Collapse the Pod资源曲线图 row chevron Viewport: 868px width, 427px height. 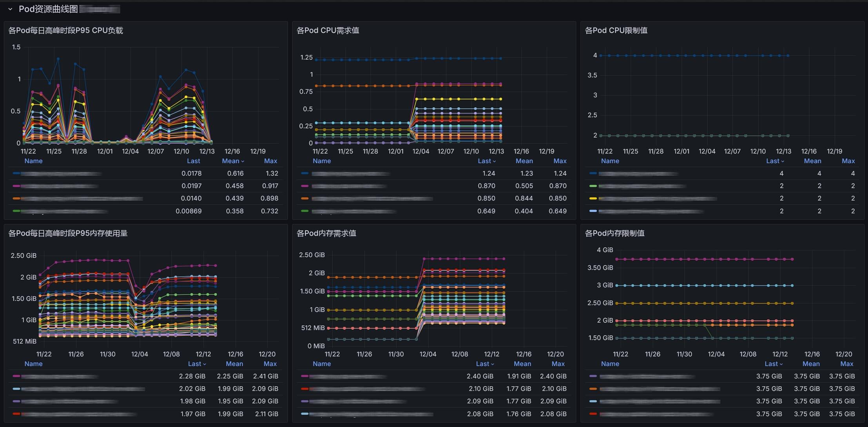coord(10,9)
